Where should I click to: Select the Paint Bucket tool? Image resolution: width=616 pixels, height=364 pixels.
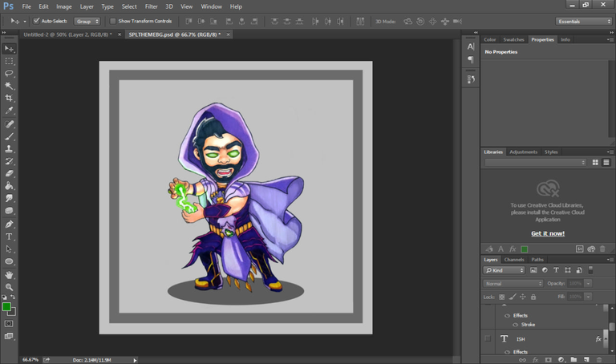tap(9, 186)
